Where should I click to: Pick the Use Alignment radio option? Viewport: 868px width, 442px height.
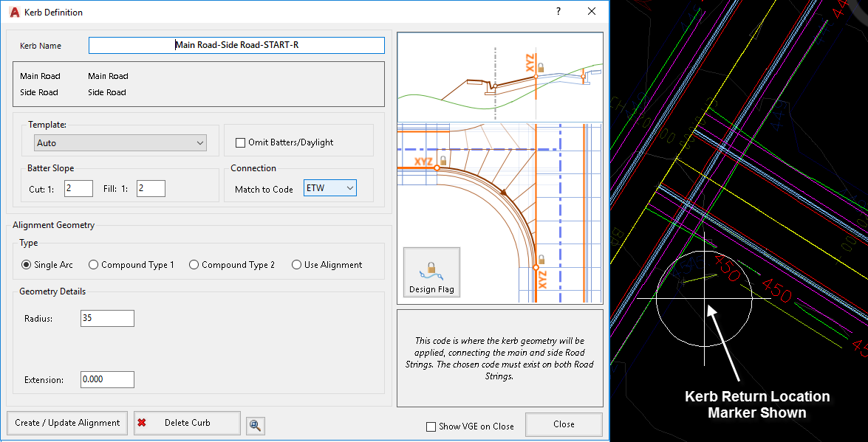pyautogui.click(x=296, y=265)
